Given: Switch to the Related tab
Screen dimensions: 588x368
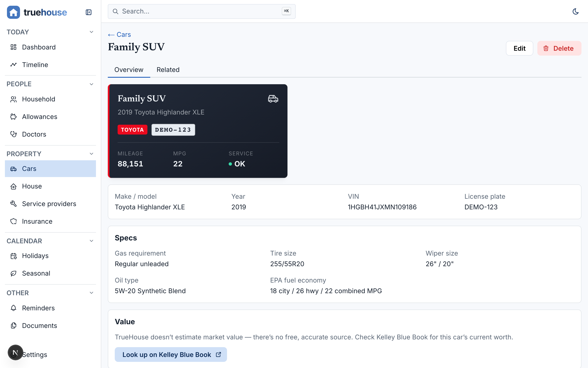Looking at the screenshot, I should [168, 70].
